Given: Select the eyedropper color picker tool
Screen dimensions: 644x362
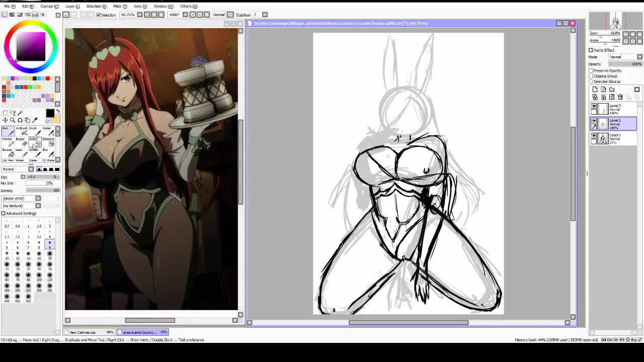Looking at the screenshot, I should [35, 120].
